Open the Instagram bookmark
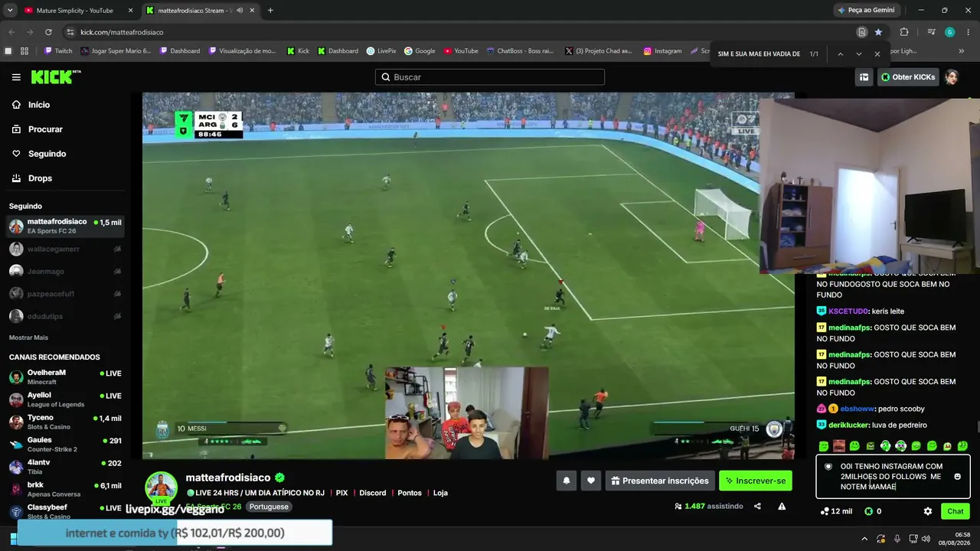 pos(662,51)
